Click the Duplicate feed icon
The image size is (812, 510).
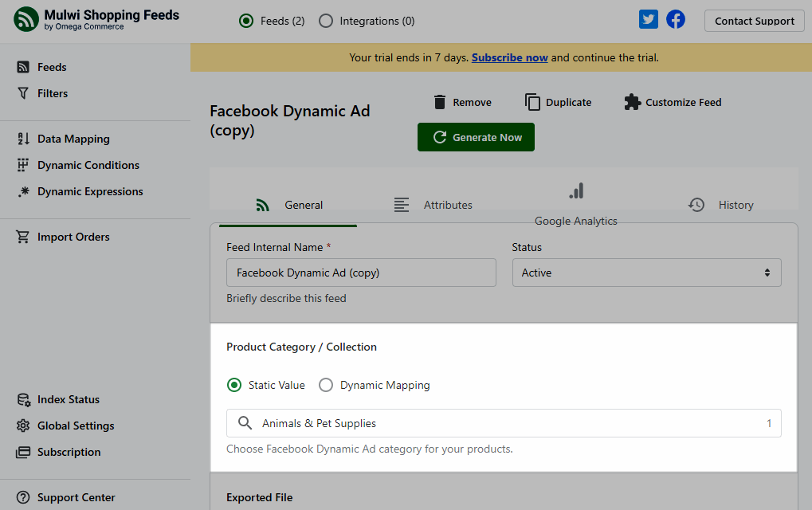point(532,102)
